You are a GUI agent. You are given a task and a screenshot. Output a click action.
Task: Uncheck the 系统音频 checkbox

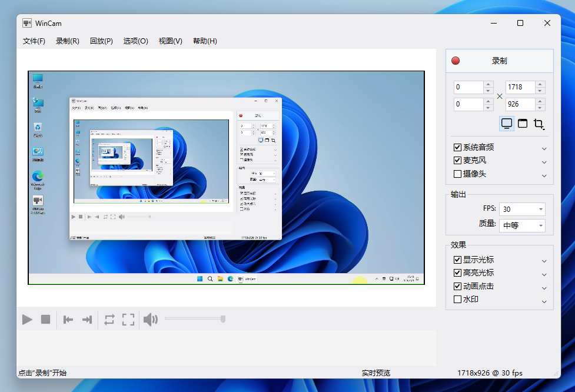tap(457, 147)
